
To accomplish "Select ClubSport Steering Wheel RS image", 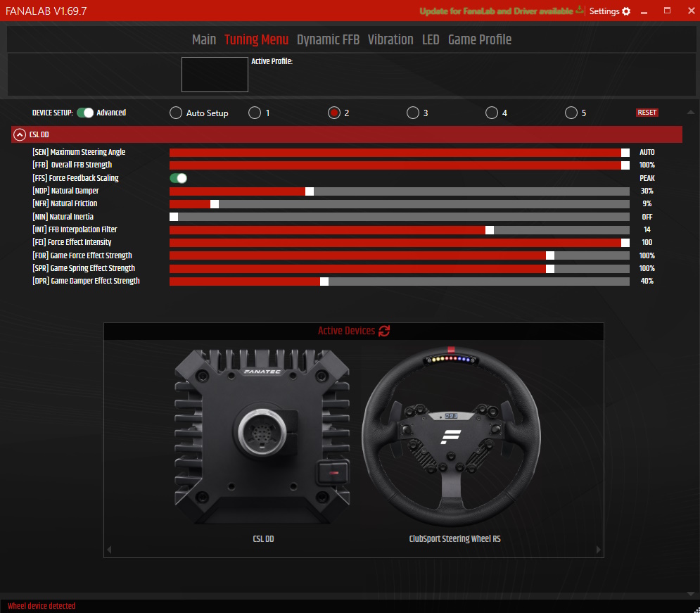I will pyautogui.click(x=452, y=436).
